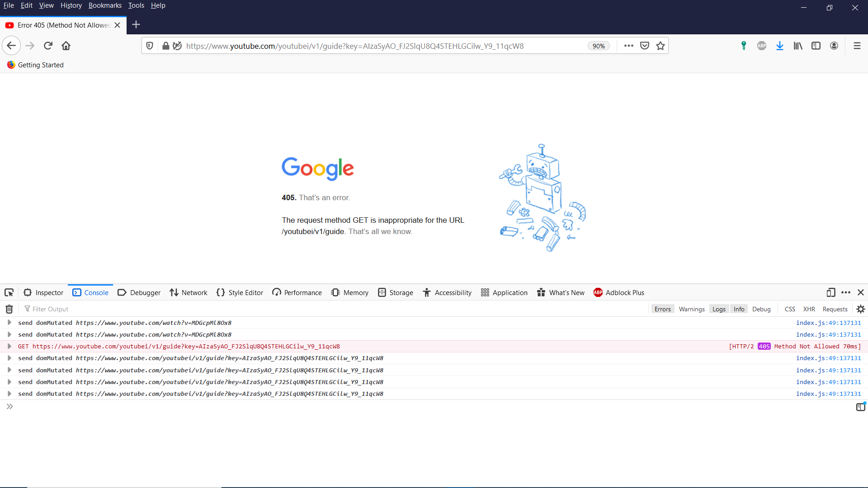The image size is (868, 488).
Task: Open the Style Editor tab
Action: 240,292
